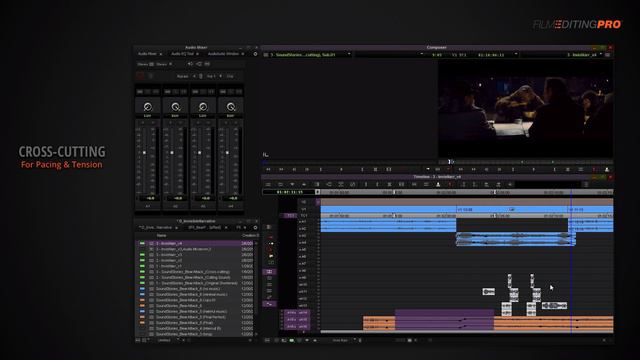Click red Overwrite button between Composer monitors

(x=448, y=169)
